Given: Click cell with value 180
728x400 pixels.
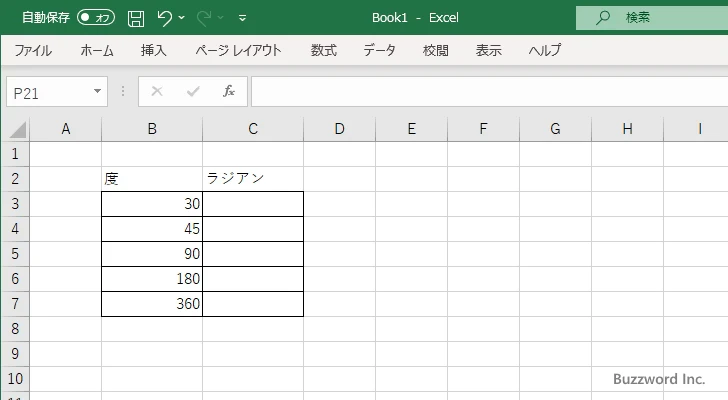Looking at the screenshot, I should click(152, 279).
